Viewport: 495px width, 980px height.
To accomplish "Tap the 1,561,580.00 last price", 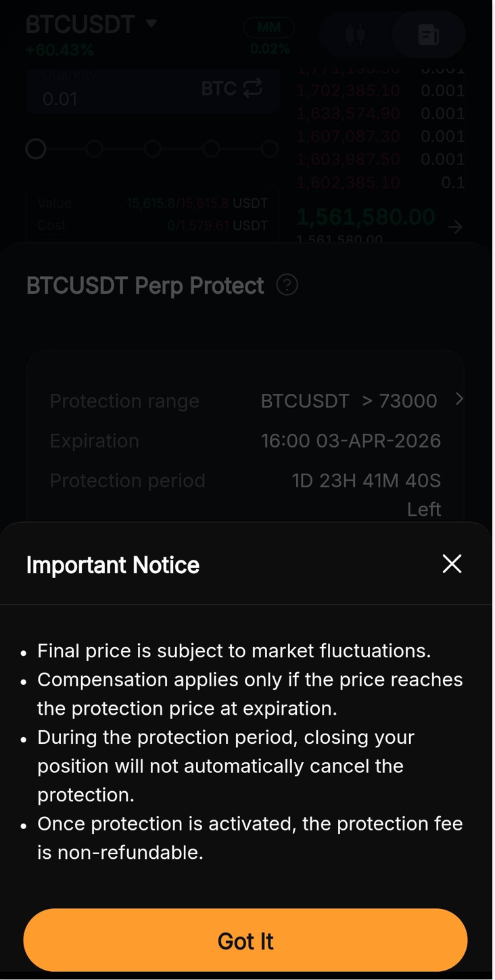I will click(x=366, y=217).
